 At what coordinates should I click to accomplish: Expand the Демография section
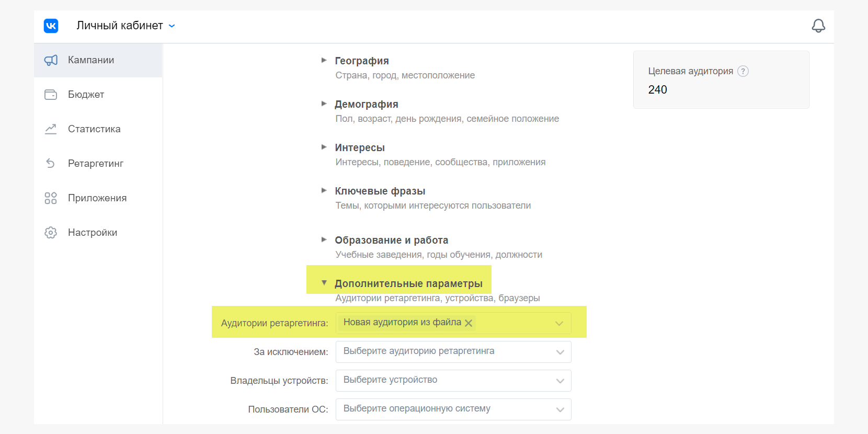tap(366, 104)
